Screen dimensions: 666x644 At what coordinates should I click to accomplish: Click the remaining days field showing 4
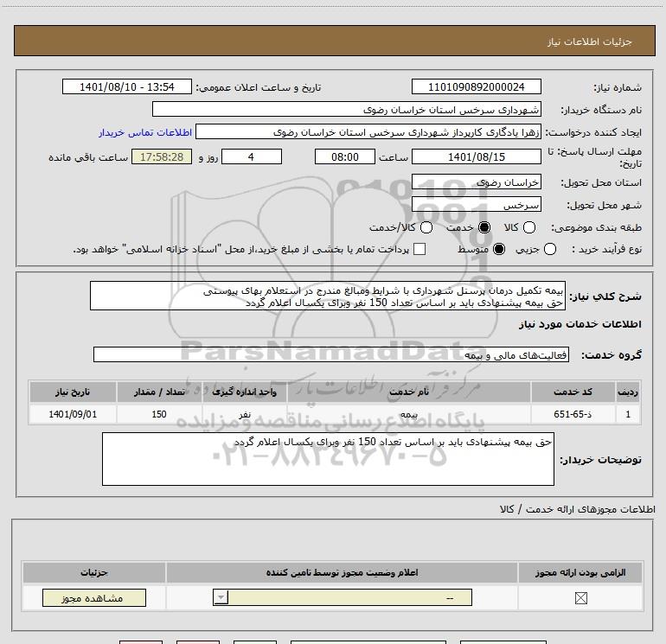[x=252, y=156]
